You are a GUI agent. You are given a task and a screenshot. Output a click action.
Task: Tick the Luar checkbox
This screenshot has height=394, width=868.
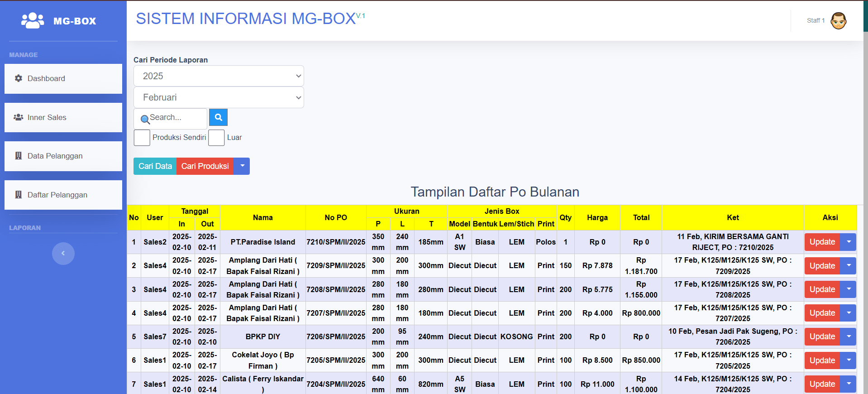click(216, 138)
